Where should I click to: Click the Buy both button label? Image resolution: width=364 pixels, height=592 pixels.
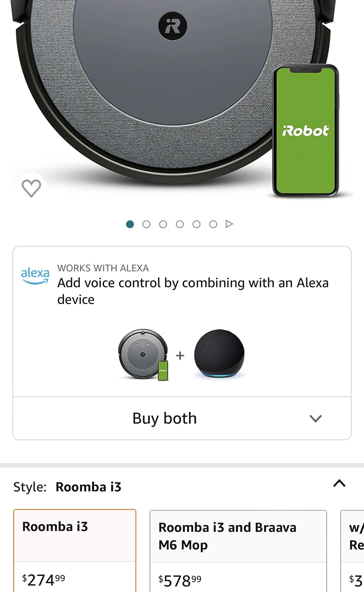pos(164,418)
